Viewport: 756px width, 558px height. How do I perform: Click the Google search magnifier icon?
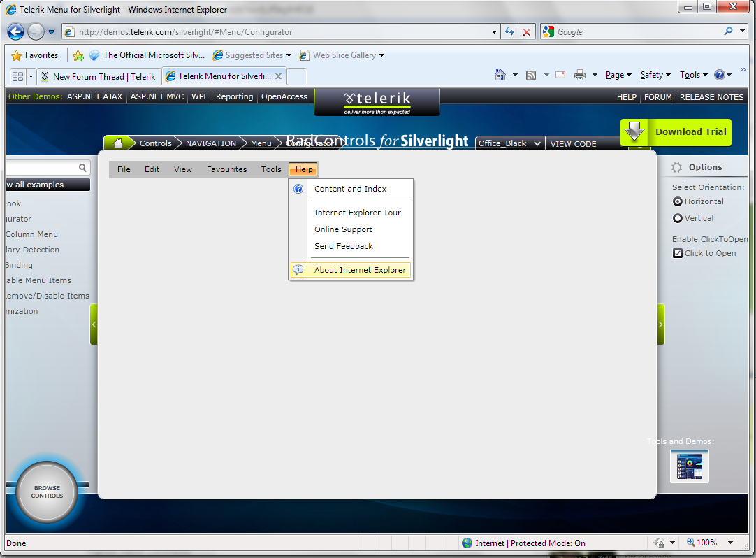[x=728, y=31]
